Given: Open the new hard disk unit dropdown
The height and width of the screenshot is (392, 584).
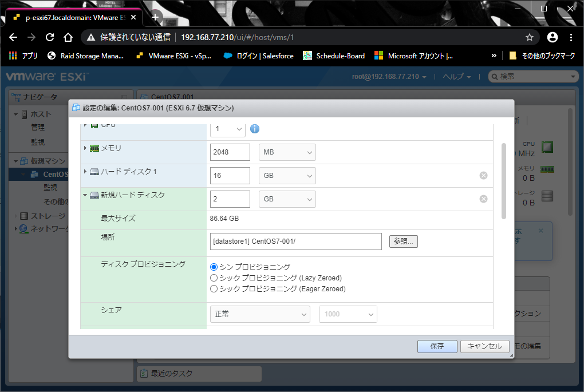Looking at the screenshot, I should point(287,199).
